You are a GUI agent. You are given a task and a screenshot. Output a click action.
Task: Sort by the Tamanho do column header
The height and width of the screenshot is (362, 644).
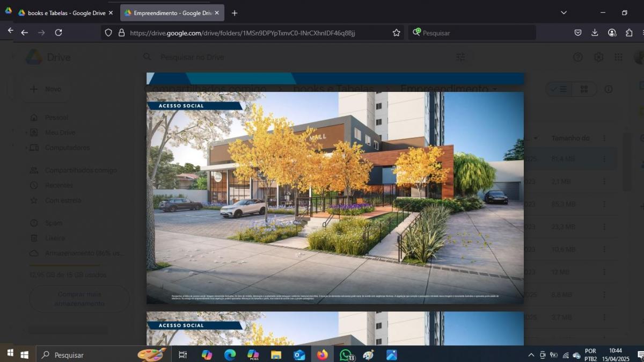pyautogui.click(x=570, y=138)
